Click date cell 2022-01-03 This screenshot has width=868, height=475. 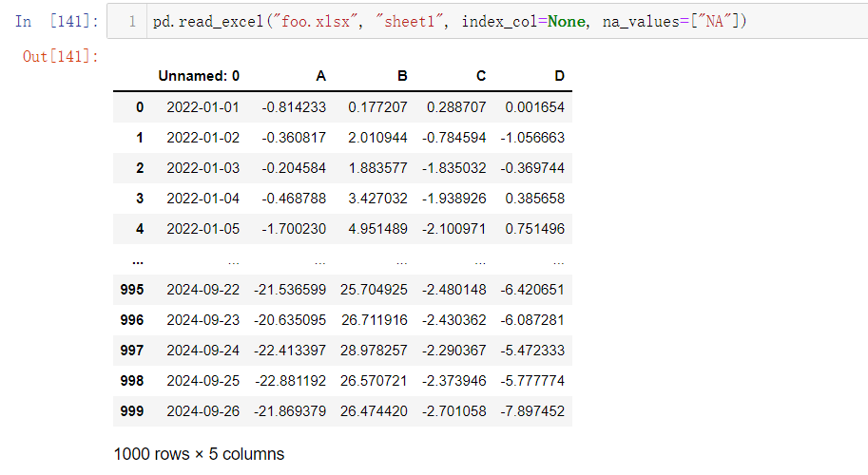coord(203,168)
